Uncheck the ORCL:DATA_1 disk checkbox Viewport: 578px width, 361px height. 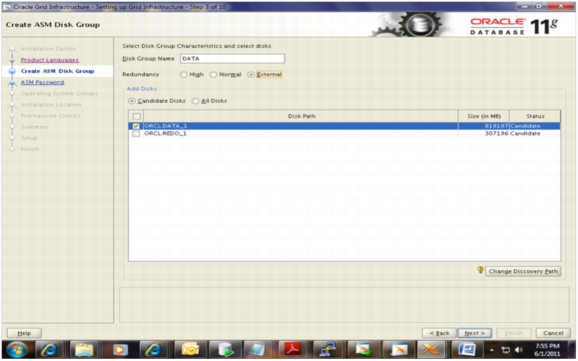[x=136, y=126]
